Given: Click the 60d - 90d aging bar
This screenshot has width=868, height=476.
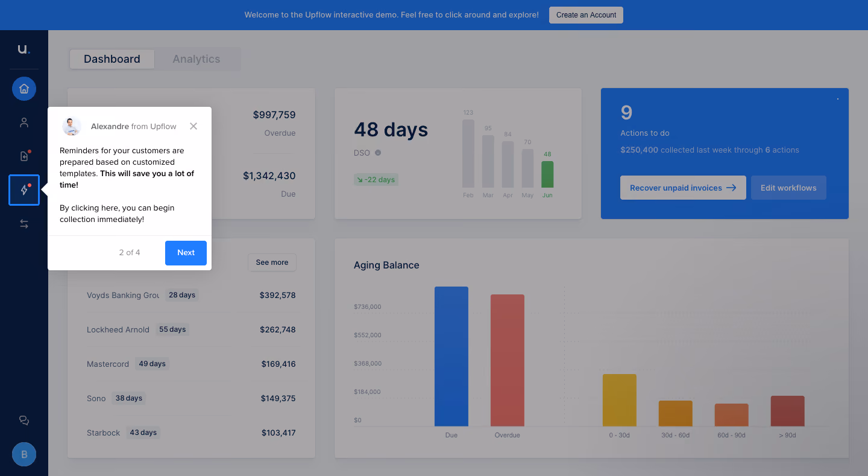Looking at the screenshot, I should pyautogui.click(x=732, y=415).
